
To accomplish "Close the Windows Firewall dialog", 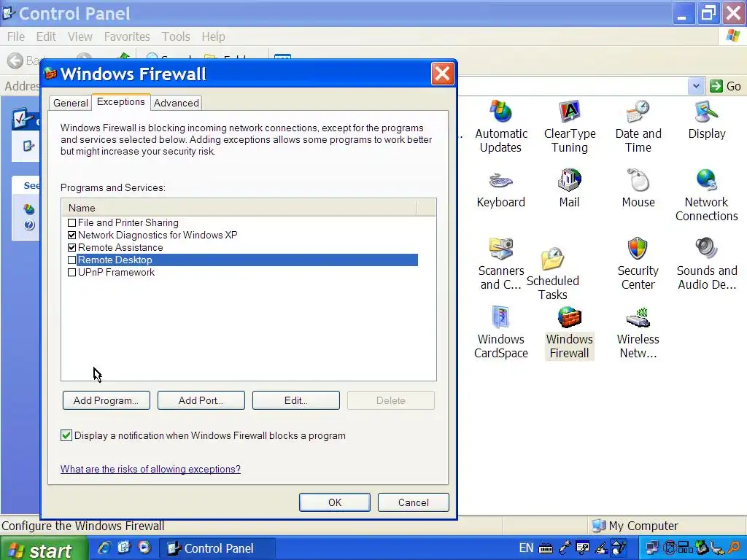I will (x=442, y=74).
